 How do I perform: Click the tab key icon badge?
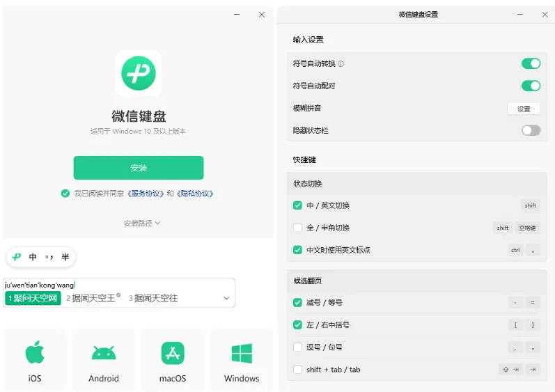(533, 369)
